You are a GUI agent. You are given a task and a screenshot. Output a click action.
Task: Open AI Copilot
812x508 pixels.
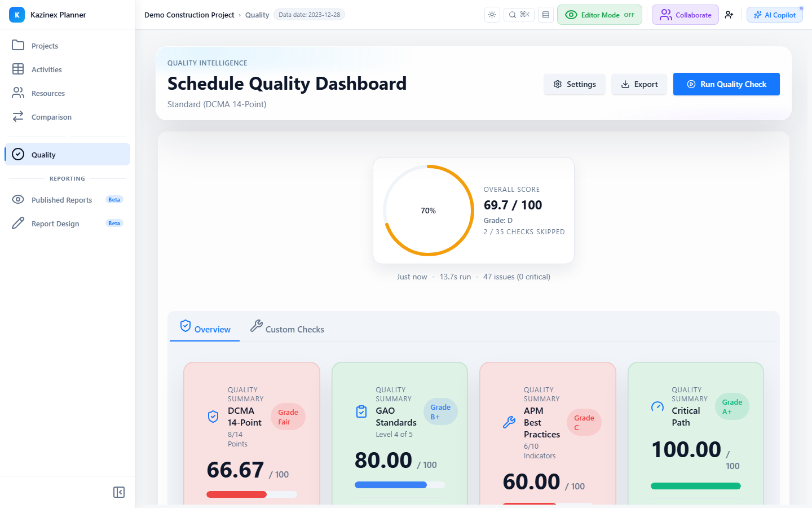pyautogui.click(x=775, y=15)
